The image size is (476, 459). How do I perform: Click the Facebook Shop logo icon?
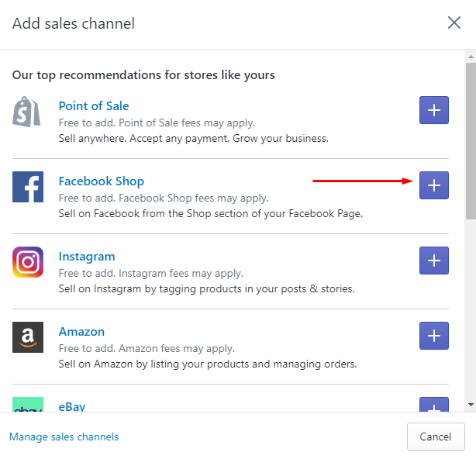[27, 187]
